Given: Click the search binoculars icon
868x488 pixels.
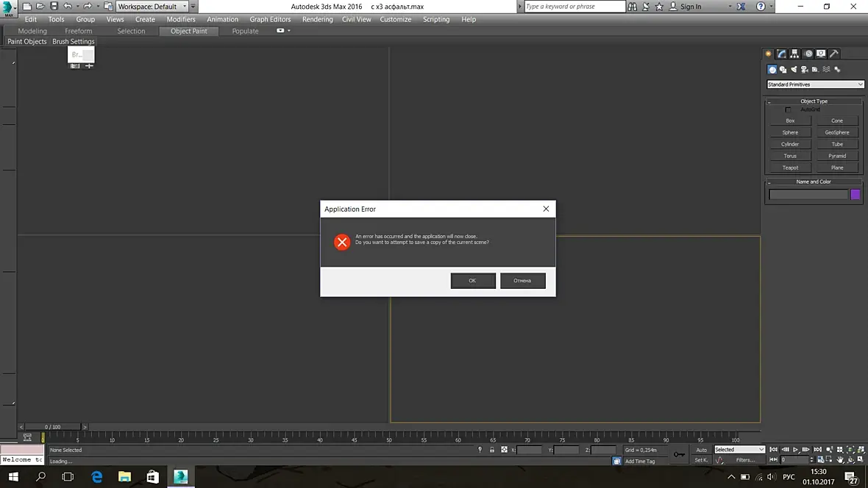Looking at the screenshot, I should (x=632, y=7).
